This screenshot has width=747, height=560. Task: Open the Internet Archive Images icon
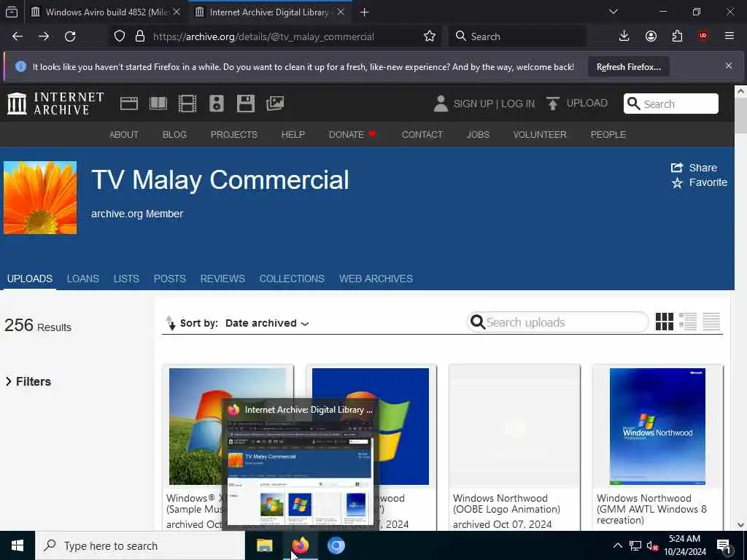click(x=275, y=104)
